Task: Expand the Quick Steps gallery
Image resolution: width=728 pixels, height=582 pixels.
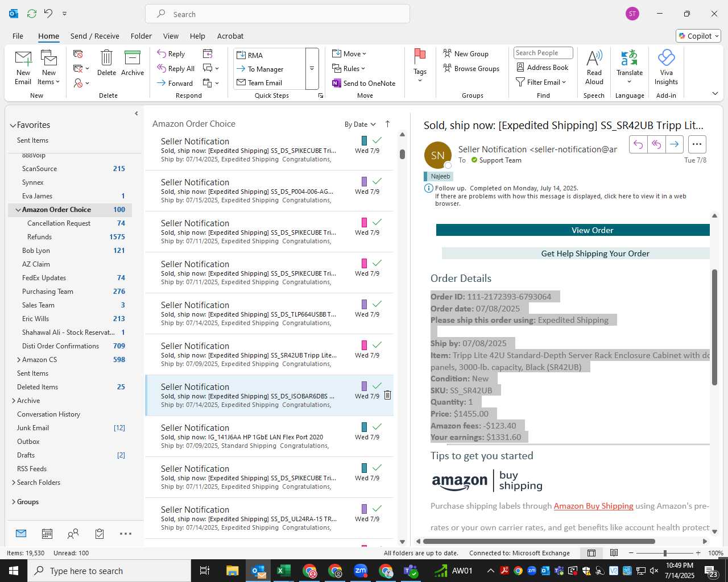Action: point(312,69)
